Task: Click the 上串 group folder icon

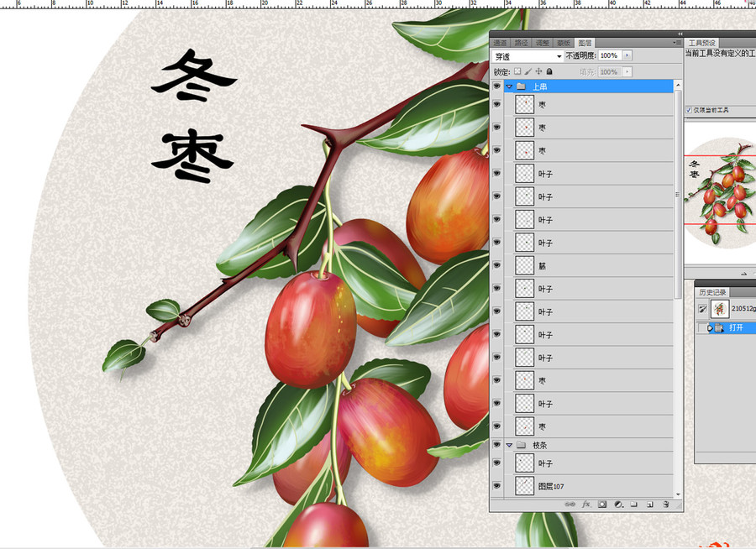Action: coord(521,86)
